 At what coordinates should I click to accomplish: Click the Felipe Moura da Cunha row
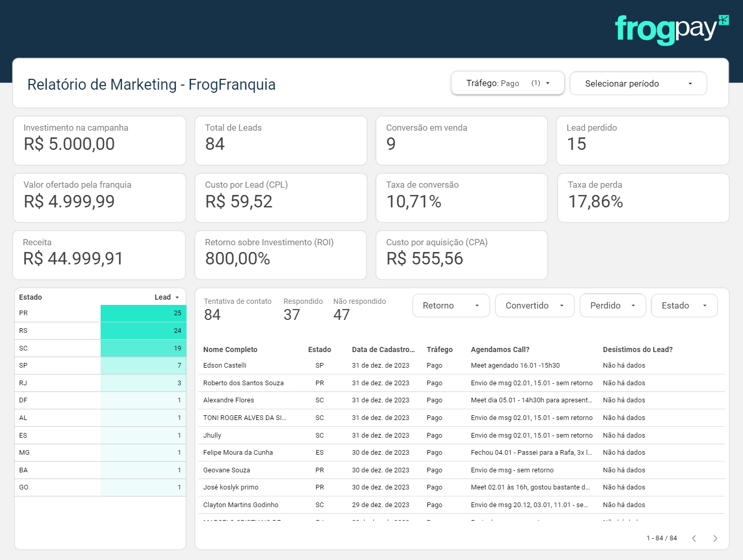[461, 453]
